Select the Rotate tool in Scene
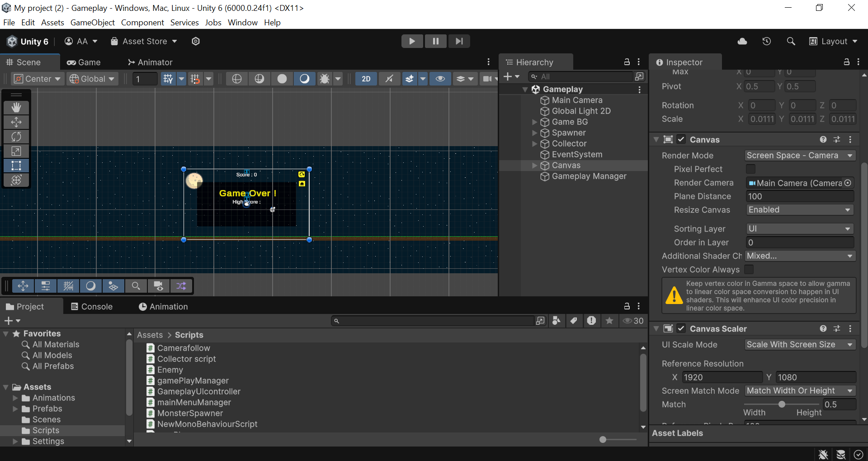 tap(16, 137)
